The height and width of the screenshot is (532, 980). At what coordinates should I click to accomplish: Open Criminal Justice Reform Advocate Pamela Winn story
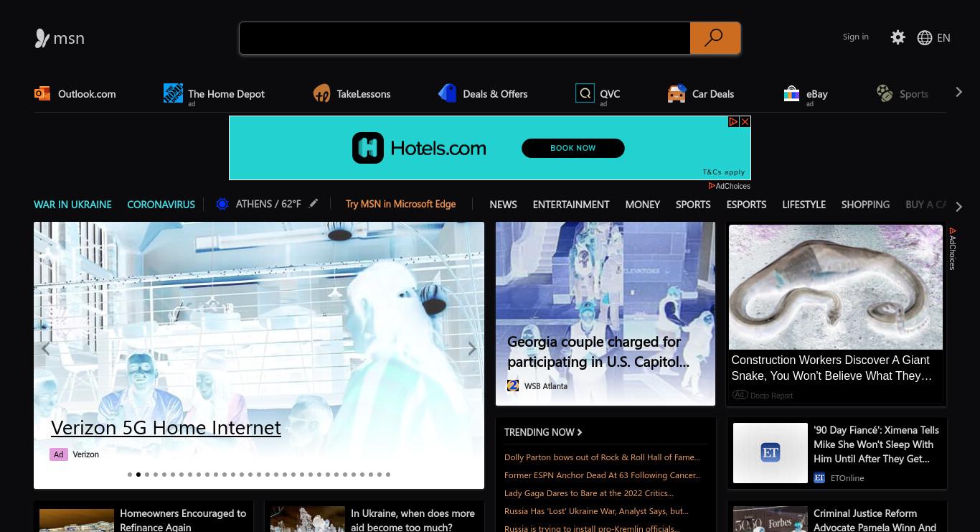point(875,521)
